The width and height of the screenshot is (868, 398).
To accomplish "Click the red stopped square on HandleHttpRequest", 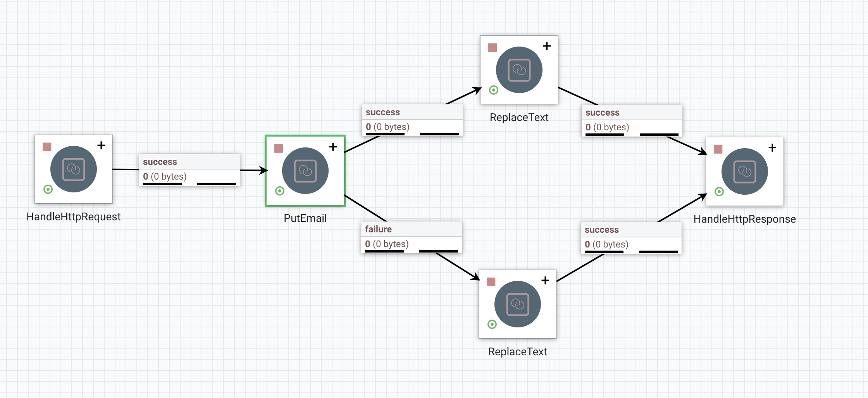I will coord(47,147).
